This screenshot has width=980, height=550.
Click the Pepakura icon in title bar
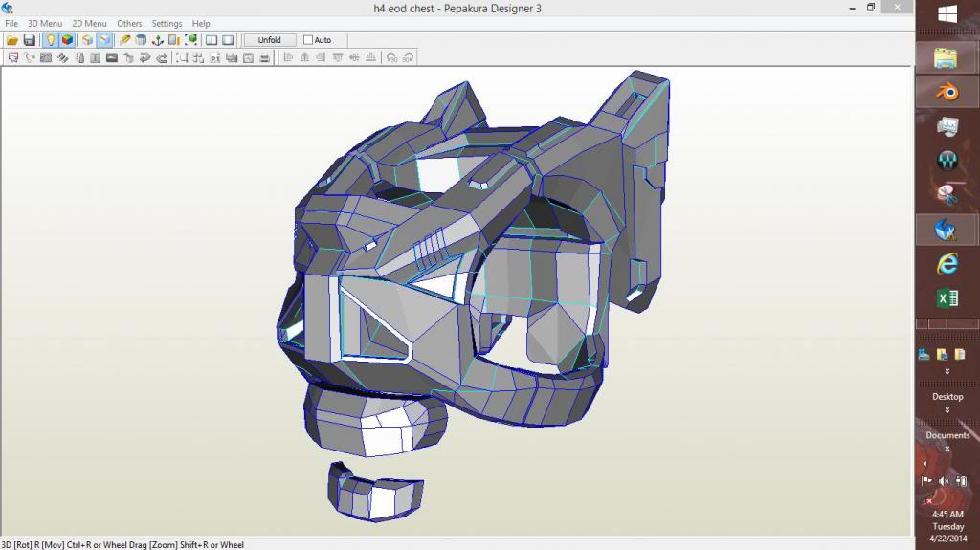point(8,8)
